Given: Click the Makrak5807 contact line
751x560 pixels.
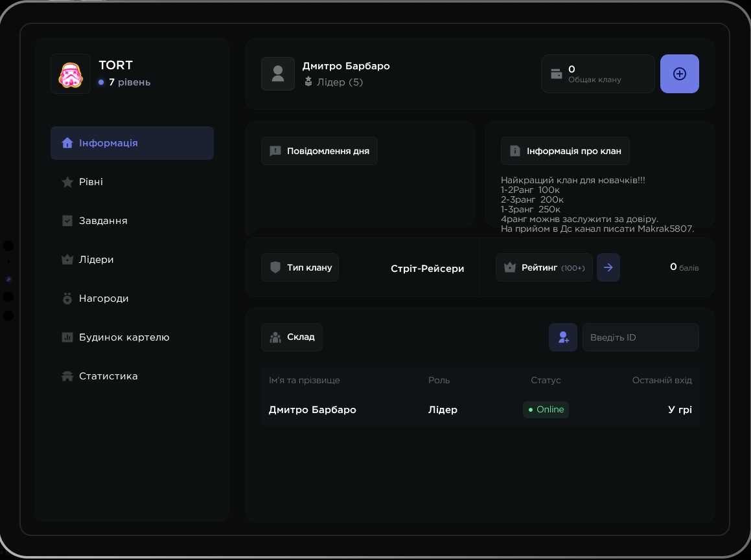Looking at the screenshot, I should [597, 229].
